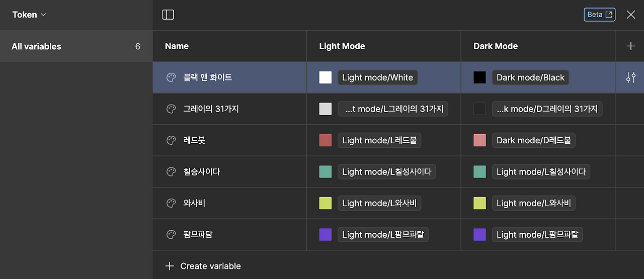
Task: Click the add new mode plus icon
Action: (630, 46)
